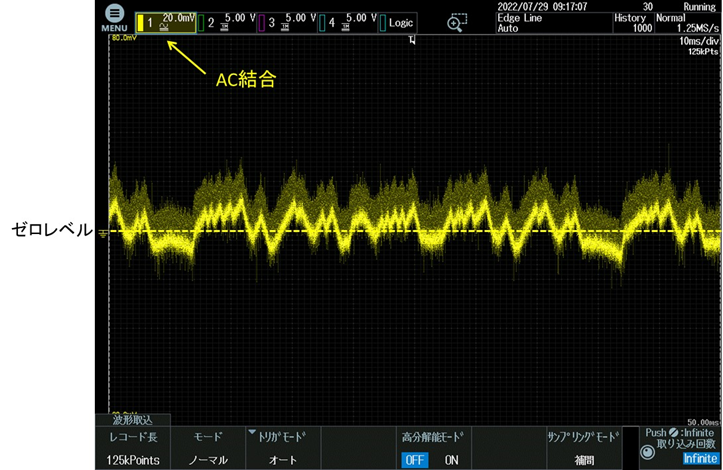Toggle the Logic channel display

(399, 22)
